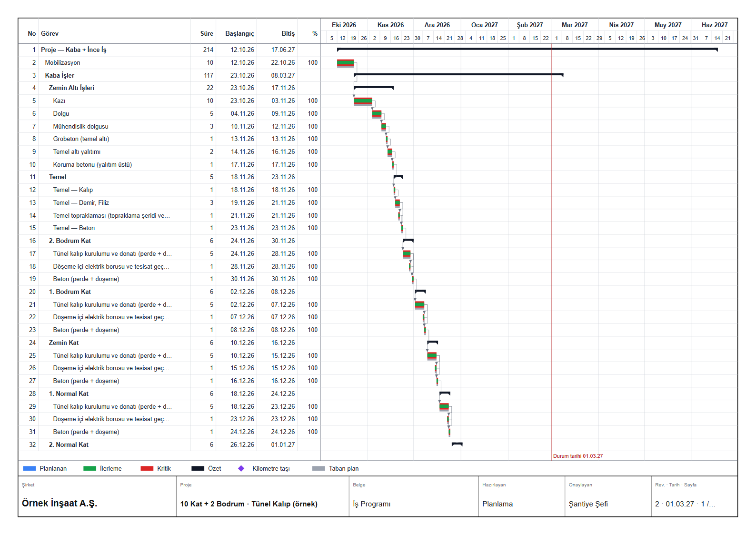The image size is (756, 535).
Task: Select the Zemin Kat summary row
Action: click(x=169, y=343)
